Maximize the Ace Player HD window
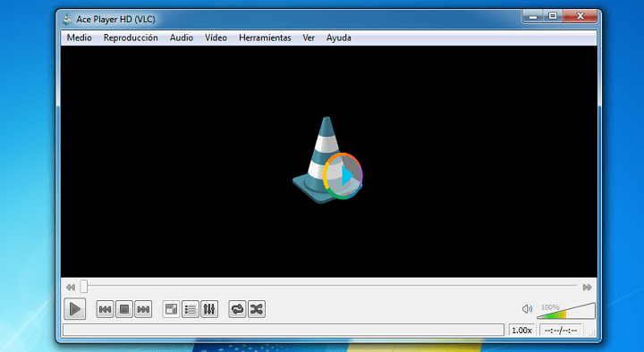 553,16
